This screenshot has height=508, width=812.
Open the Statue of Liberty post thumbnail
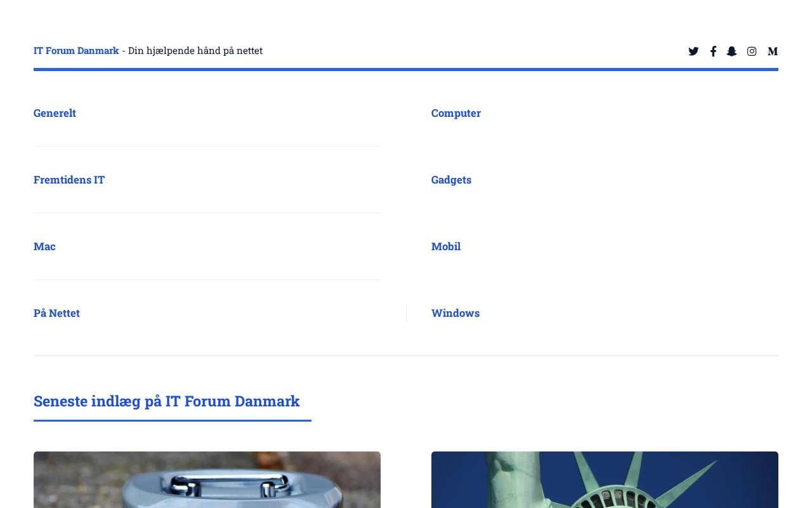pyautogui.click(x=605, y=479)
